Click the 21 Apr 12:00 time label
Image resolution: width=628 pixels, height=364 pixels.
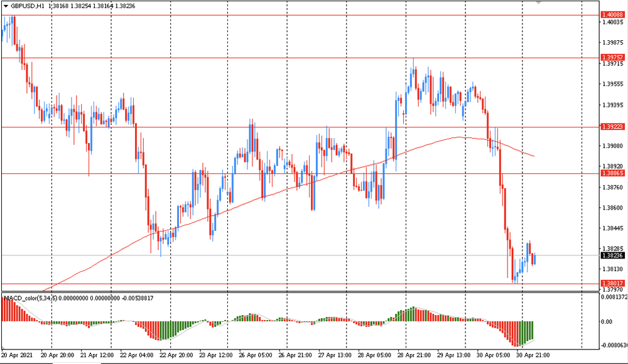point(97,355)
